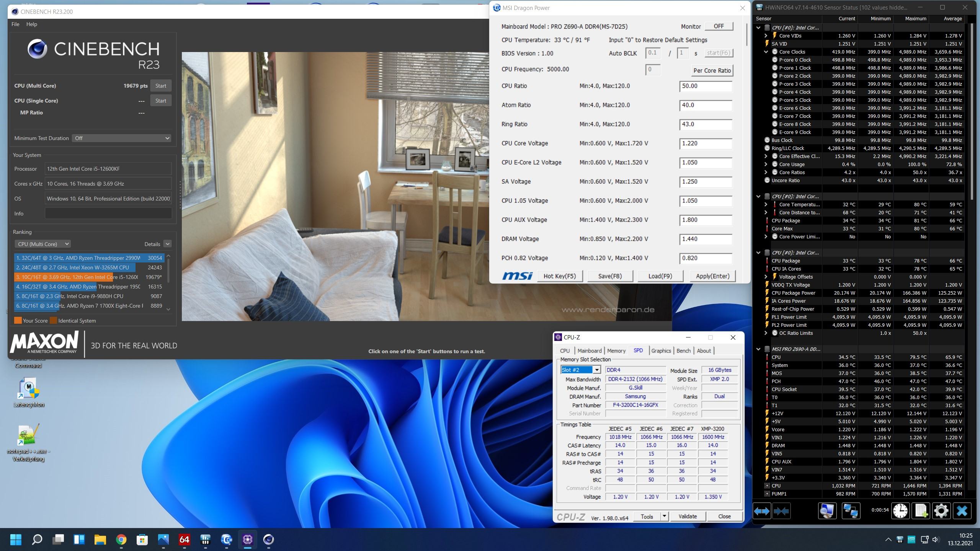980x551 pixels.
Task: Click volume speaker icon in system tray
Action: coord(935,540)
